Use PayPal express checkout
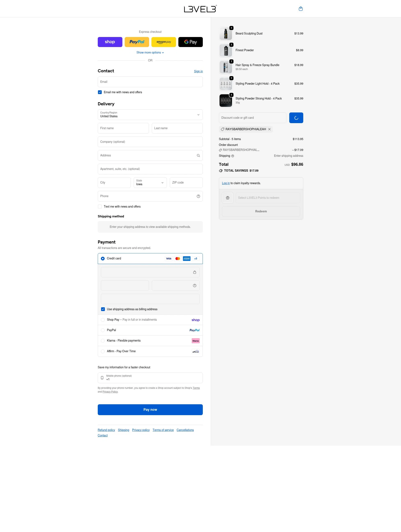Viewport: 401px width, 532px height. [137, 42]
